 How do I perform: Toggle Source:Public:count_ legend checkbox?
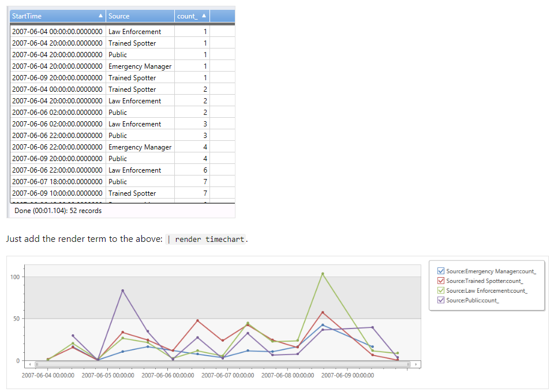point(441,300)
